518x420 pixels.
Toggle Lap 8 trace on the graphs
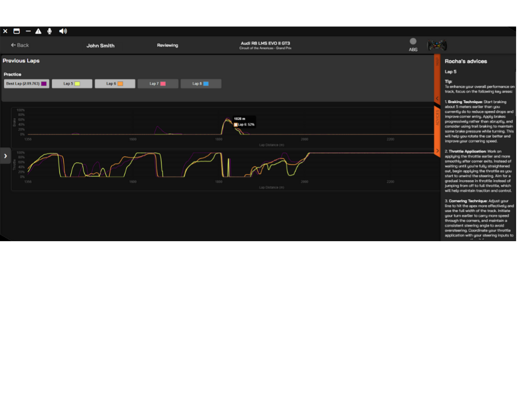pos(201,83)
